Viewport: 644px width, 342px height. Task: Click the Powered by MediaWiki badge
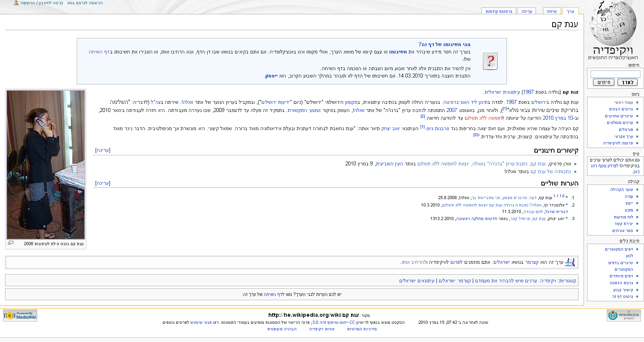click(x=20, y=315)
